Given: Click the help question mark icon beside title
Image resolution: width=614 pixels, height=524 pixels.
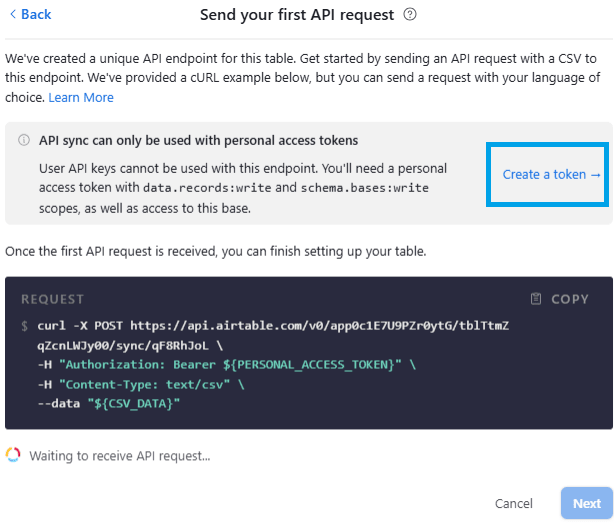Looking at the screenshot, I should (410, 15).
